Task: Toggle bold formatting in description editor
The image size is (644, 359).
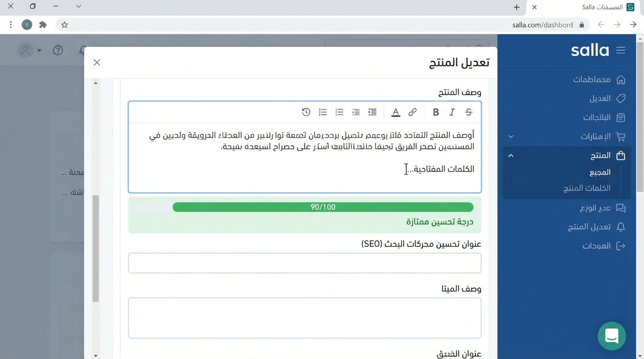Action: [436, 112]
